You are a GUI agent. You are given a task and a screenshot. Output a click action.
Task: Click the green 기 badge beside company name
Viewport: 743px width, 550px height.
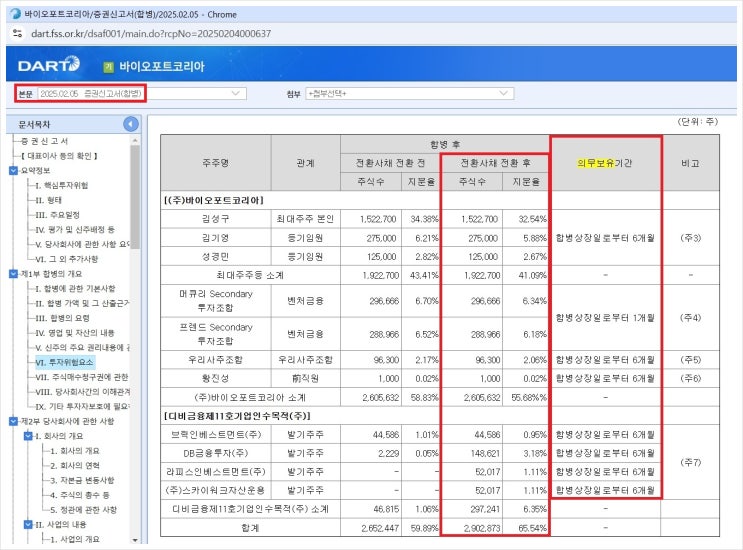coord(107,66)
